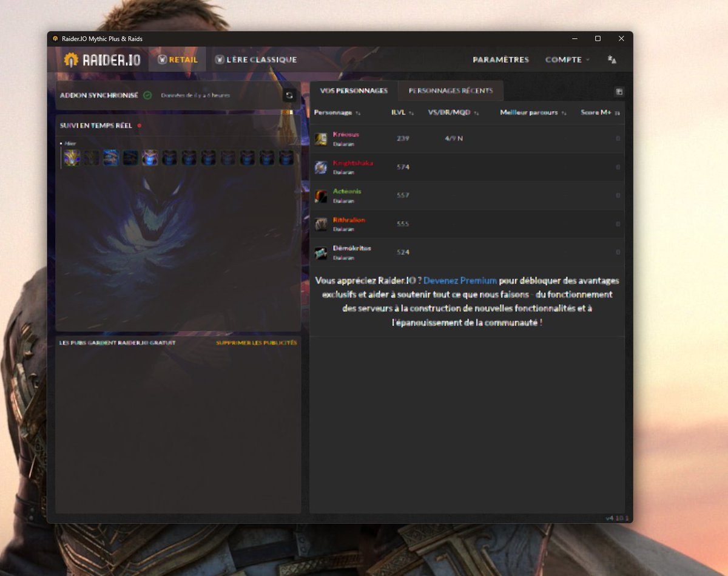
Task: Click the Raider.IO logo
Action: click(102, 59)
